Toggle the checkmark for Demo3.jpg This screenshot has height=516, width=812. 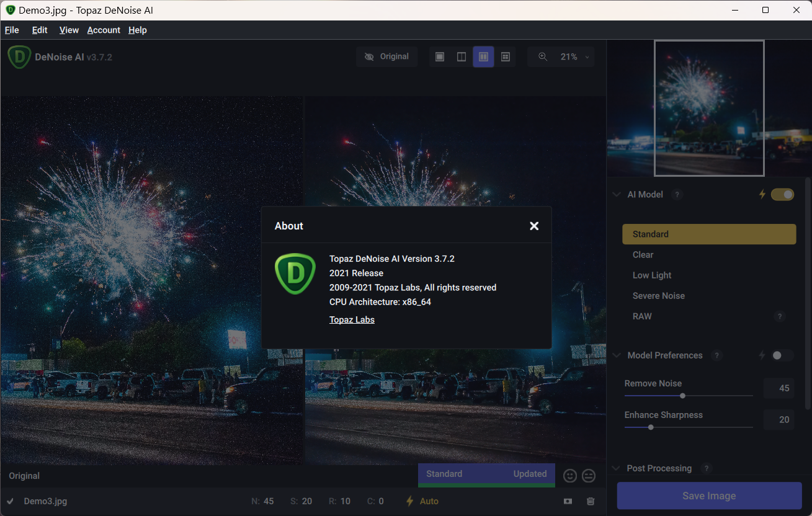click(x=11, y=501)
